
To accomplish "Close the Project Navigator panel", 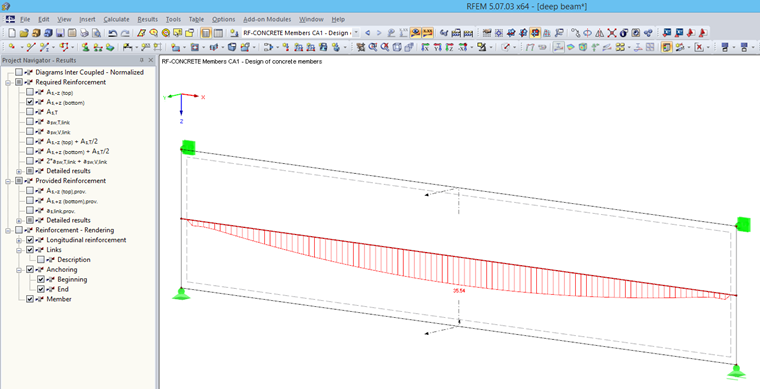I will tap(150, 60).
